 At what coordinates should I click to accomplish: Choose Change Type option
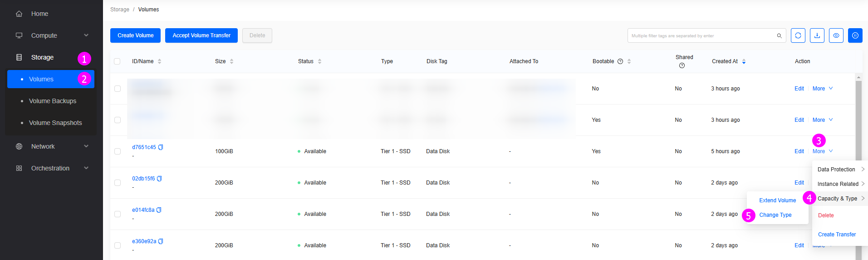[775, 215]
